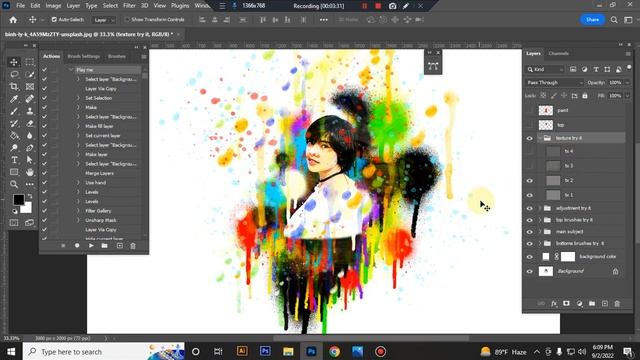The width and height of the screenshot is (640, 360).
Task: Expand the main subject group
Action: (x=540, y=232)
